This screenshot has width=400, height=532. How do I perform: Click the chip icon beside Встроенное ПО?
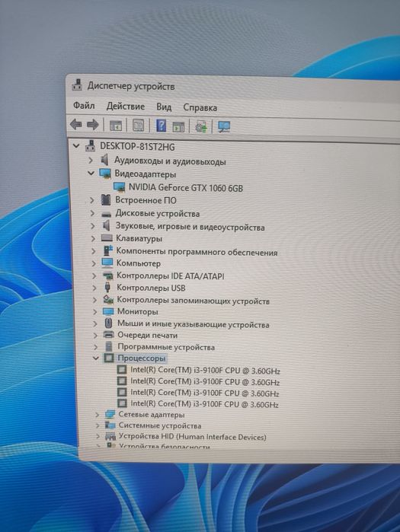[x=106, y=200]
